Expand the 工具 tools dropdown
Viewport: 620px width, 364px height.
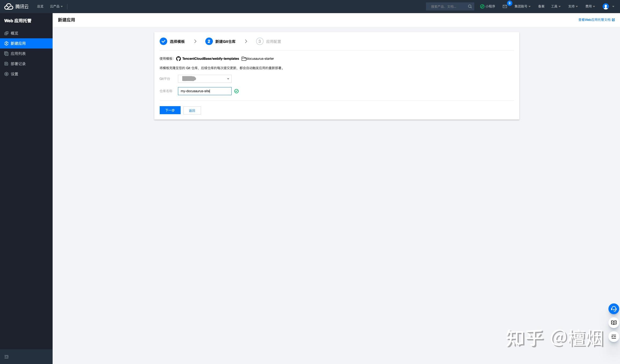tap(556, 6)
